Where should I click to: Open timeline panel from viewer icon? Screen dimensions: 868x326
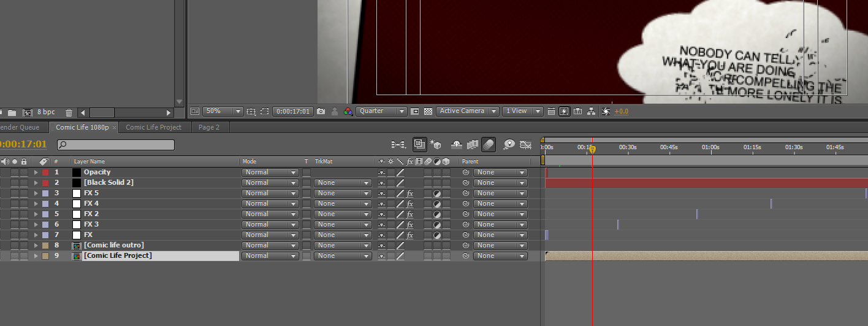click(x=577, y=111)
